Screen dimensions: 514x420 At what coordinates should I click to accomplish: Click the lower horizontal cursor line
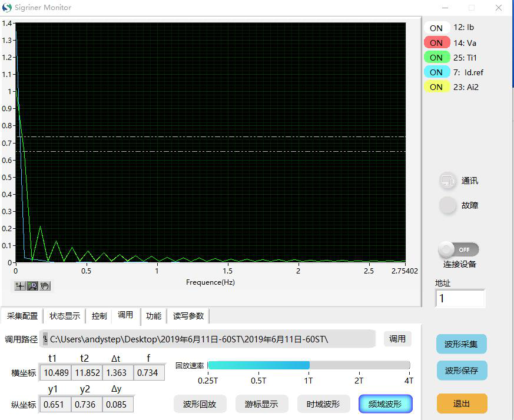pyautogui.click(x=210, y=151)
